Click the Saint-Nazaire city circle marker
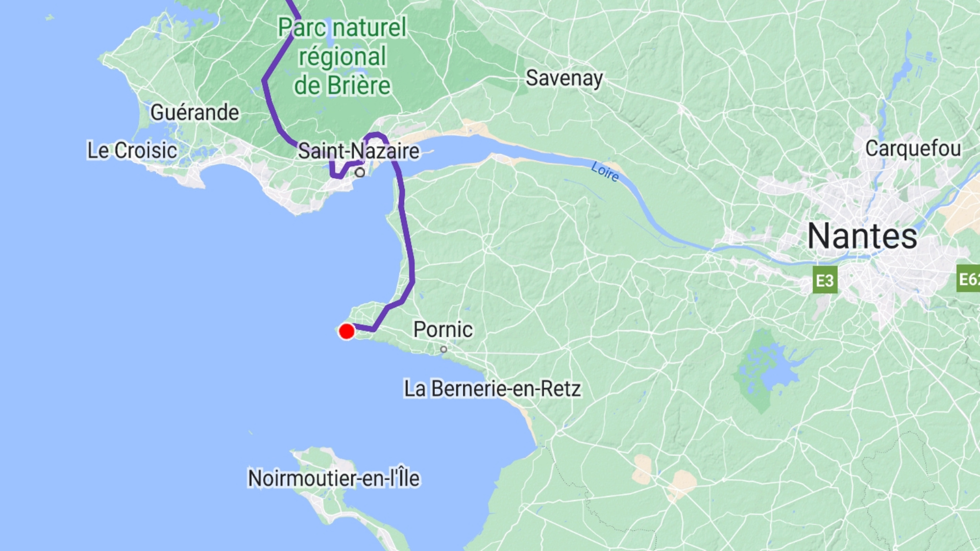The height and width of the screenshot is (551, 980). point(360,172)
